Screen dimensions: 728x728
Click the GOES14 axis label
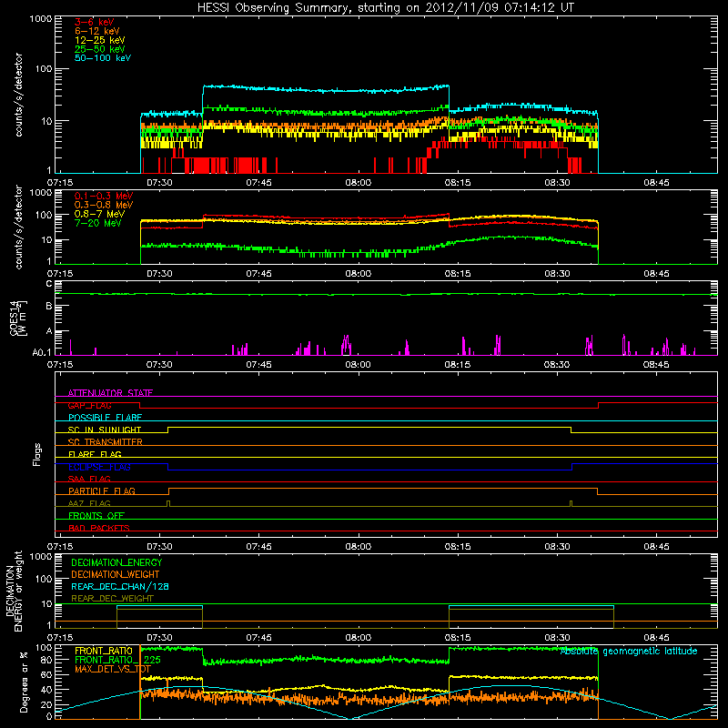tap(18, 318)
